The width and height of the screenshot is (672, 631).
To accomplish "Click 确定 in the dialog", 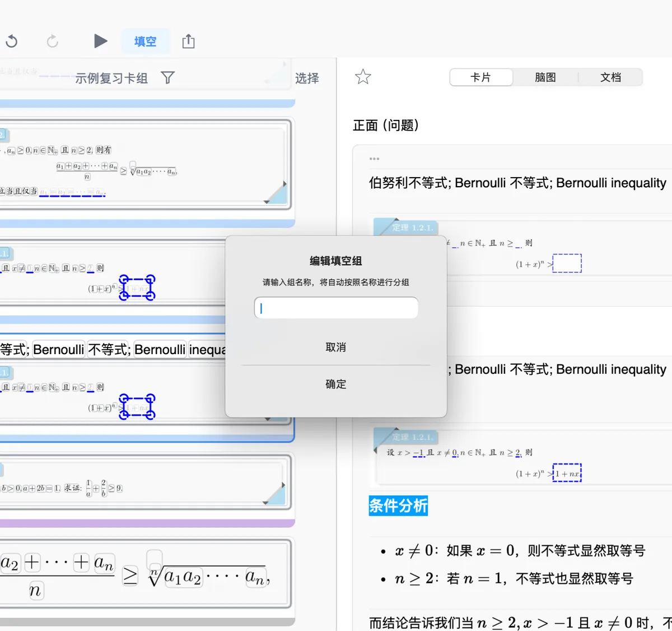I will 336,384.
